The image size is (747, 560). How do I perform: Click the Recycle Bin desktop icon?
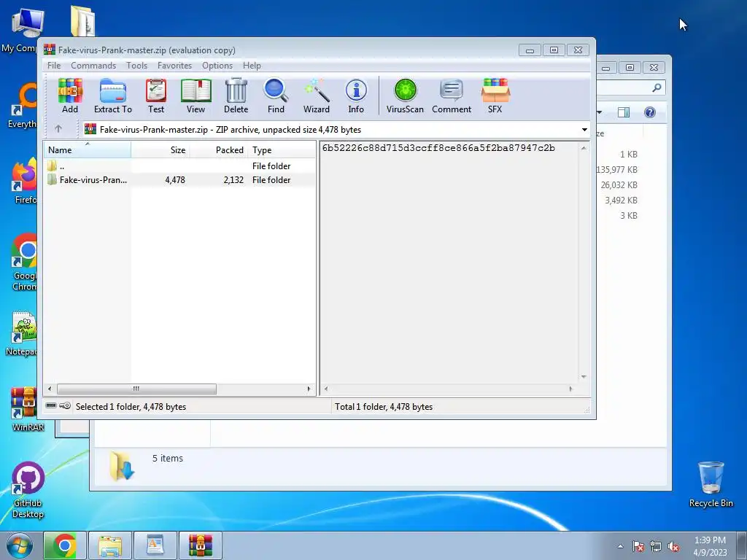coord(711,484)
